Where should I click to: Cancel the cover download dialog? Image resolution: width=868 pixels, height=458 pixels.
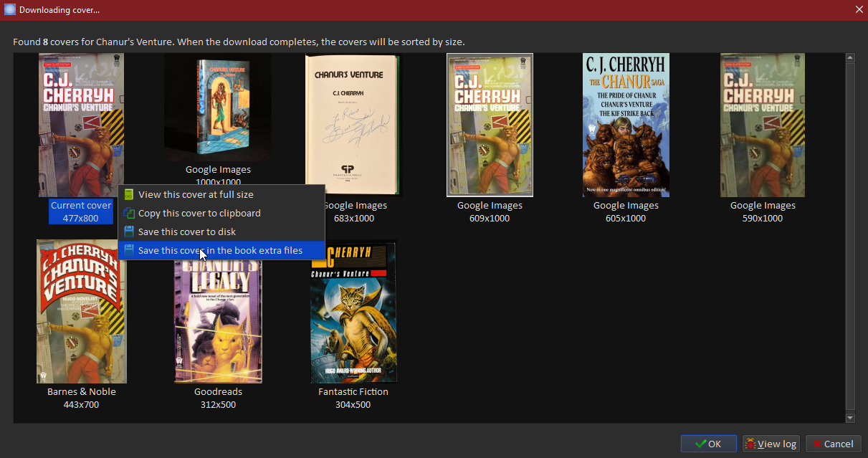pyautogui.click(x=833, y=444)
